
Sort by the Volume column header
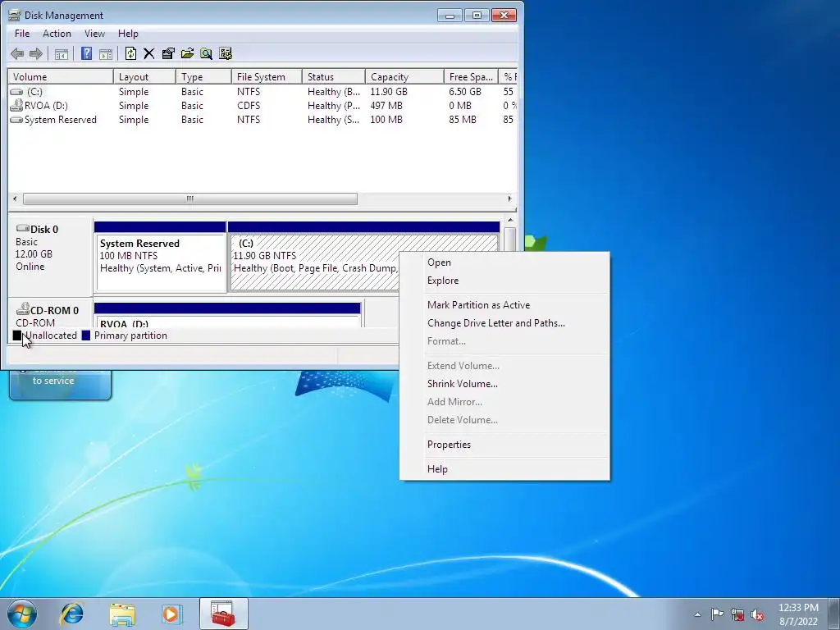click(61, 76)
